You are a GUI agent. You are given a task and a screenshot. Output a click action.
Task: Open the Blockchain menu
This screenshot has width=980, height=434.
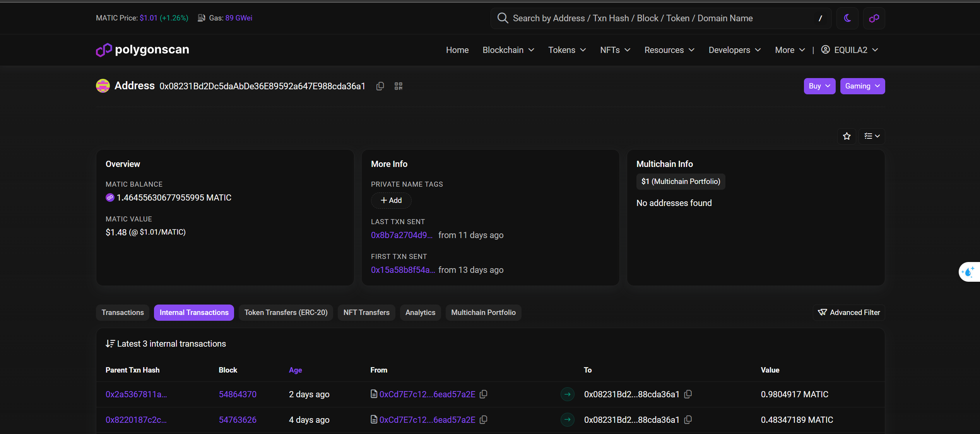tap(508, 50)
